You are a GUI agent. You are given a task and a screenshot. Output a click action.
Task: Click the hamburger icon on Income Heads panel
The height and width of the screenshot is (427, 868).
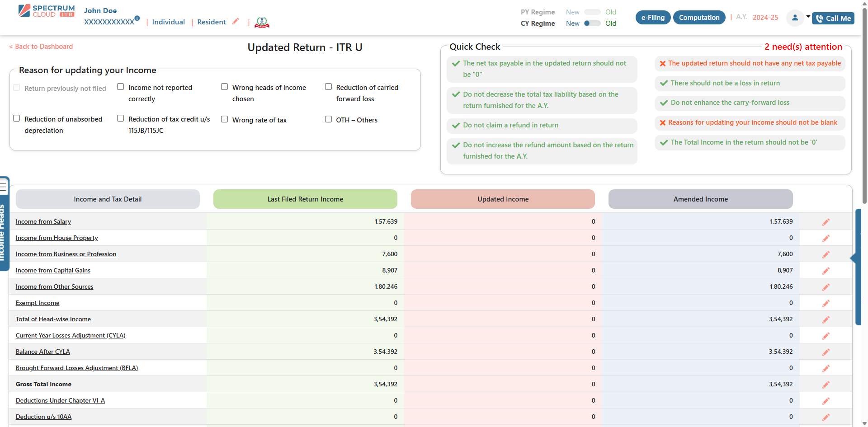pos(4,186)
